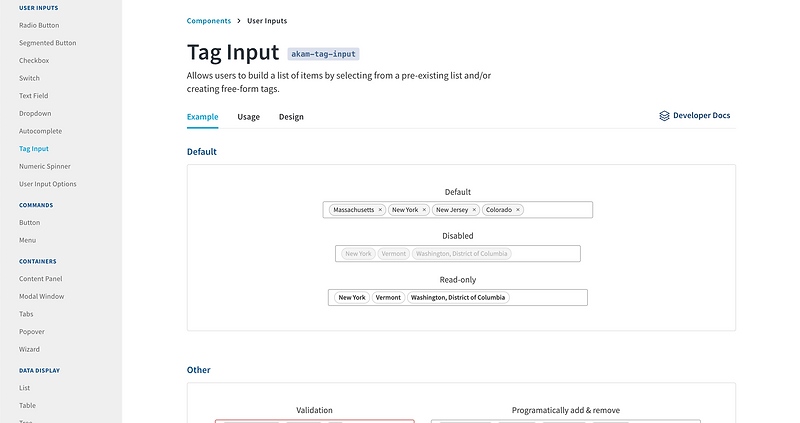Go to Checkbox component page
Viewport: 800px width, 423px height.
[34, 60]
